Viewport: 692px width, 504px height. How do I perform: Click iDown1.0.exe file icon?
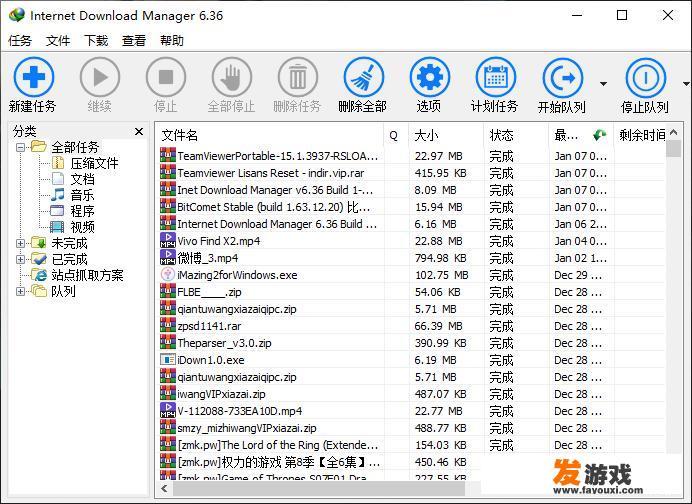point(168,360)
